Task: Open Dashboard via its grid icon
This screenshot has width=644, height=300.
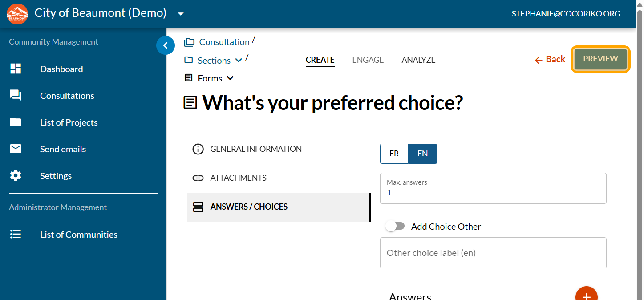Action: 16,69
